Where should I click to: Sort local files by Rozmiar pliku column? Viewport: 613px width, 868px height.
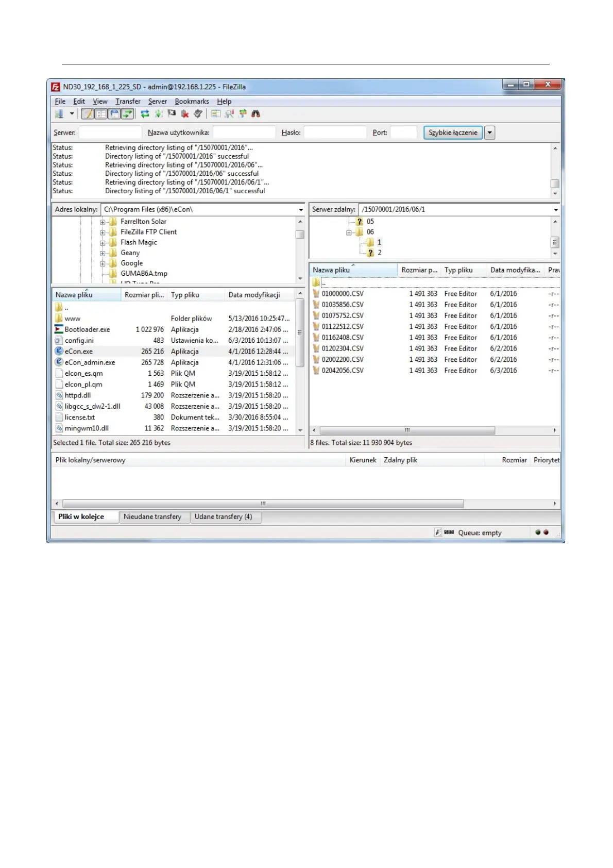144,295
